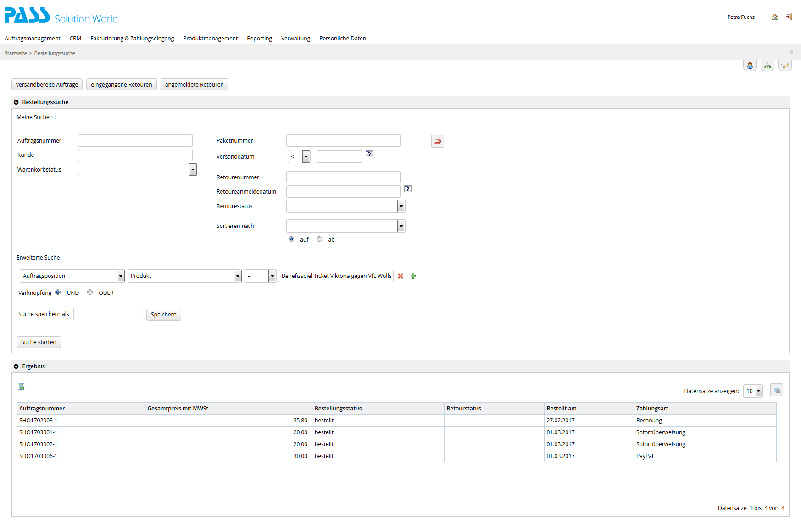Click the logout door icon
Screen dimensions: 801x532
point(789,17)
